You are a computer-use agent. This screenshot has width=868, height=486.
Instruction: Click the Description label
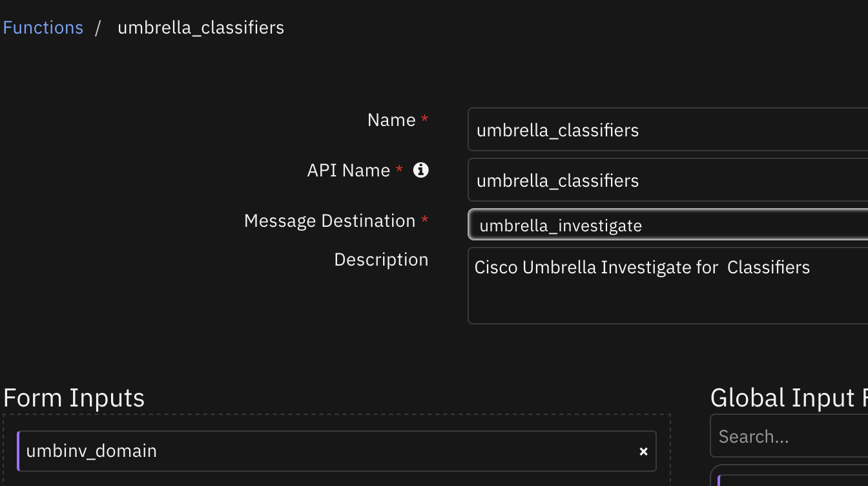tap(381, 260)
